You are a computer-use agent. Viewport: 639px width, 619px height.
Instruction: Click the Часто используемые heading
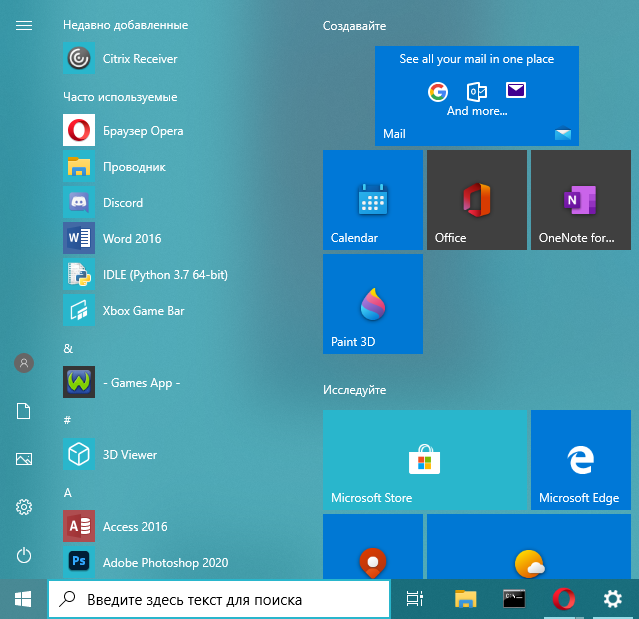tap(120, 97)
